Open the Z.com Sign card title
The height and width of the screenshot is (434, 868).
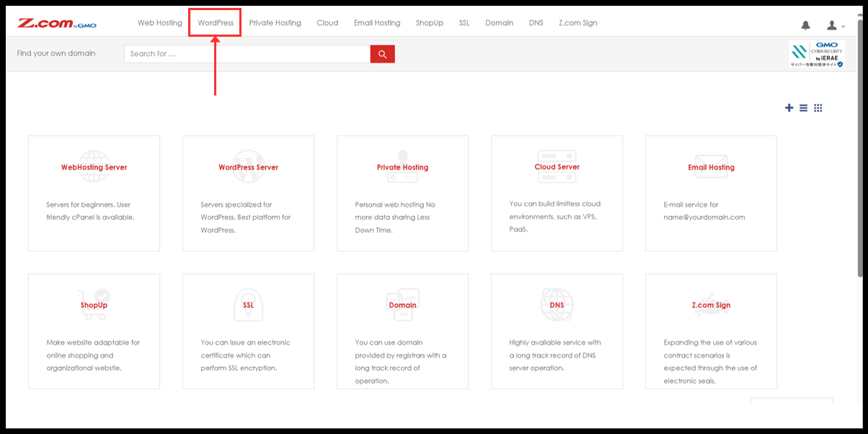coord(711,305)
